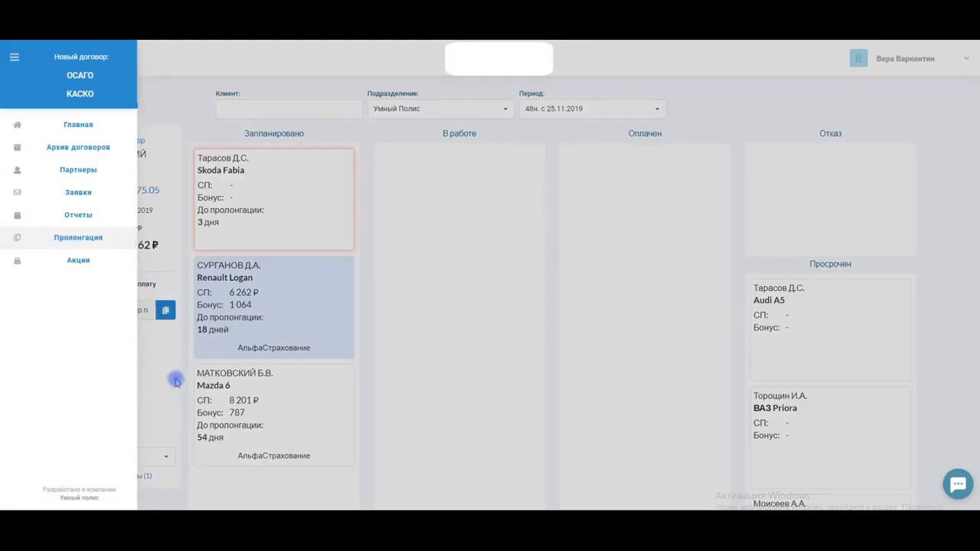Open Торощин И.А. ВАЗ Priora card
Screen dimensions: 980x551
(830, 438)
